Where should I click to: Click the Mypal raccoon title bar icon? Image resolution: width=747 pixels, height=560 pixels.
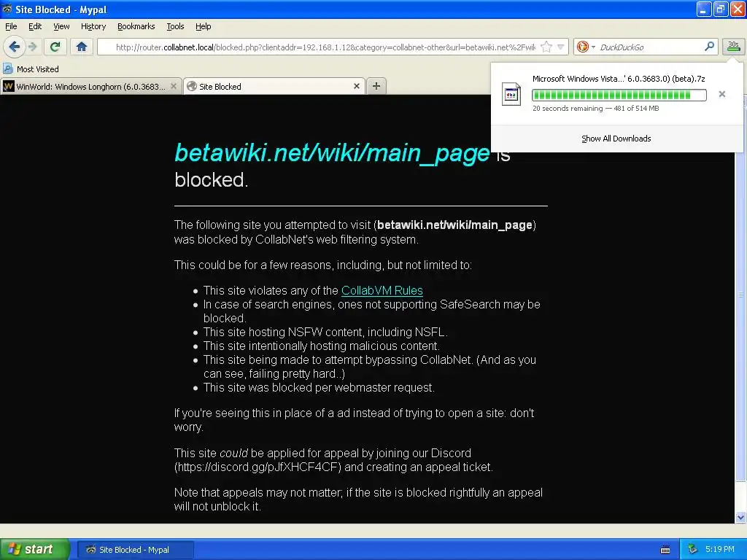(x=7, y=9)
